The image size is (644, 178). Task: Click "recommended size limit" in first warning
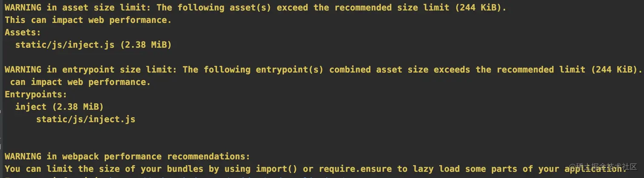[392, 7]
